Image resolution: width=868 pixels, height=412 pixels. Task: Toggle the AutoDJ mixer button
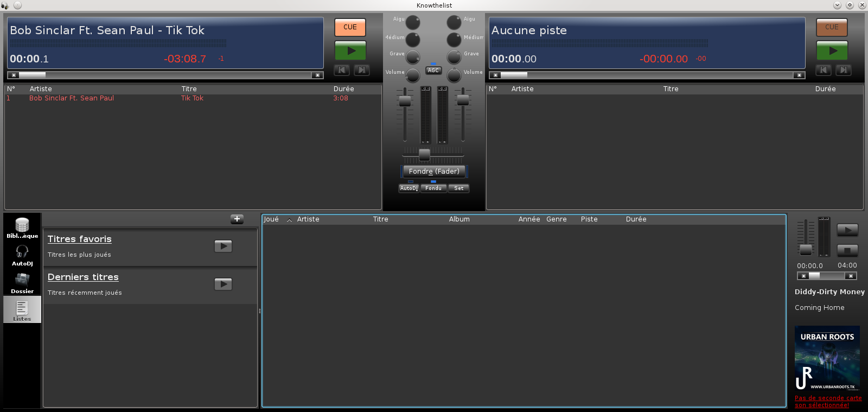pyautogui.click(x=409, y=188)
